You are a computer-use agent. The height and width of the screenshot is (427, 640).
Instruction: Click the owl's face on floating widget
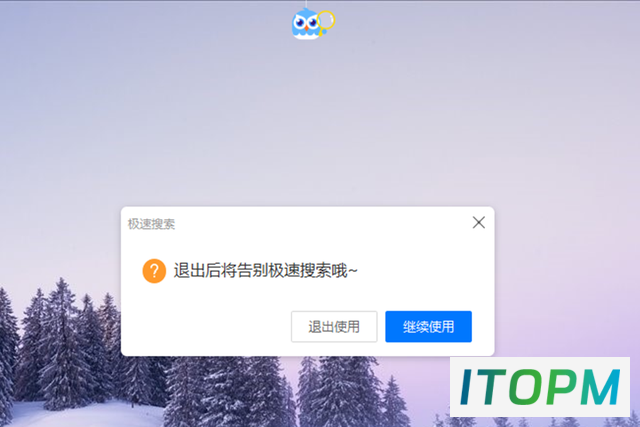click(305, 23)
